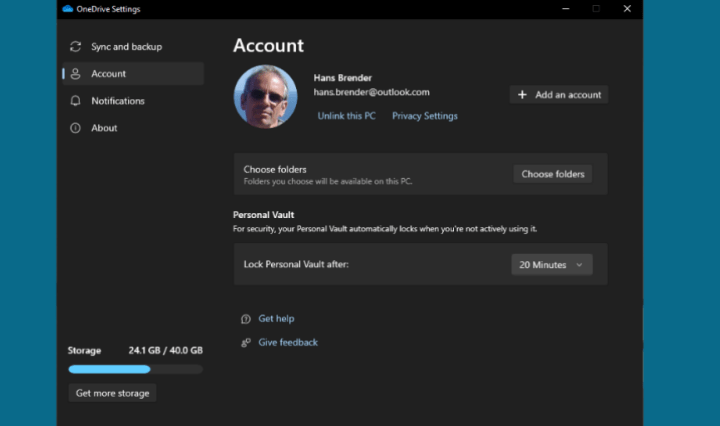720x426 pixels.
Task: Click the Account person icon in sidebar
Action: 75,74
